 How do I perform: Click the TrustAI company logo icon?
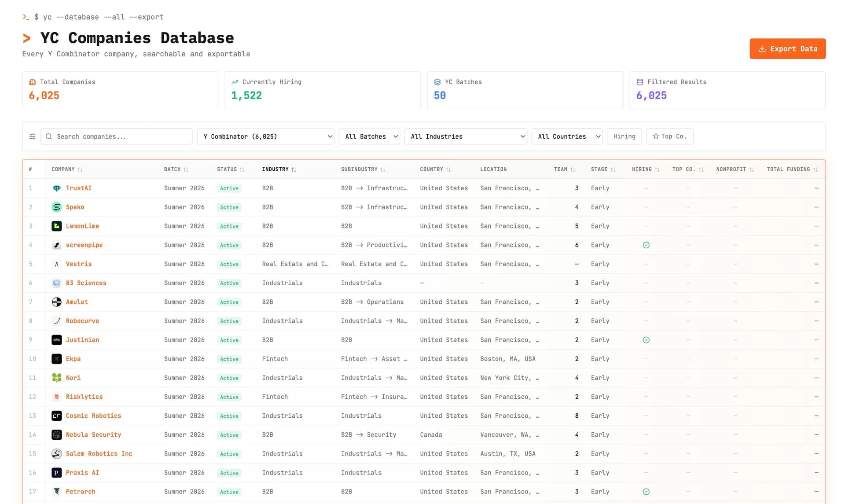point(56,188)
